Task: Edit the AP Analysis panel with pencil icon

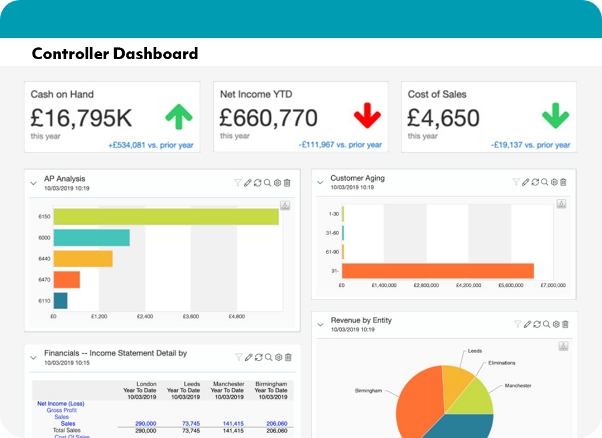Action: pos(248,183)
